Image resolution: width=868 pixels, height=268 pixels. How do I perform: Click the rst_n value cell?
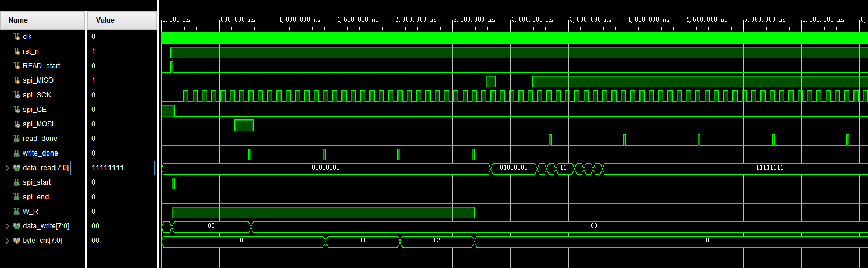[x=122, y=51]
